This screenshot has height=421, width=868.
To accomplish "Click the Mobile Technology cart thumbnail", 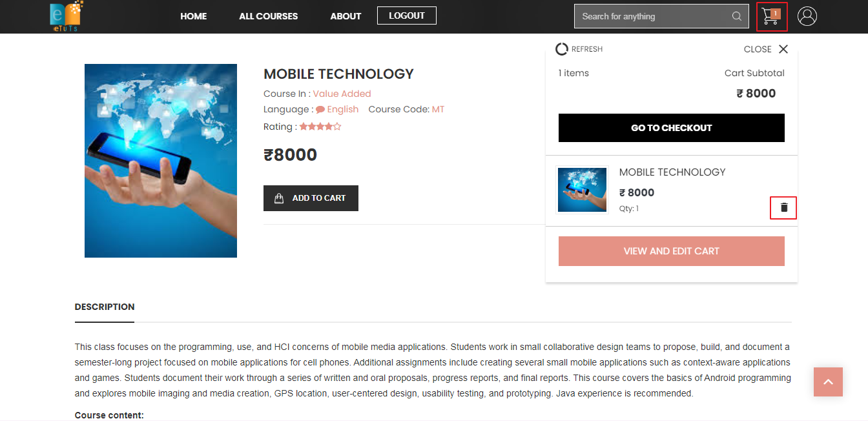I will click(x=582, y=190).
